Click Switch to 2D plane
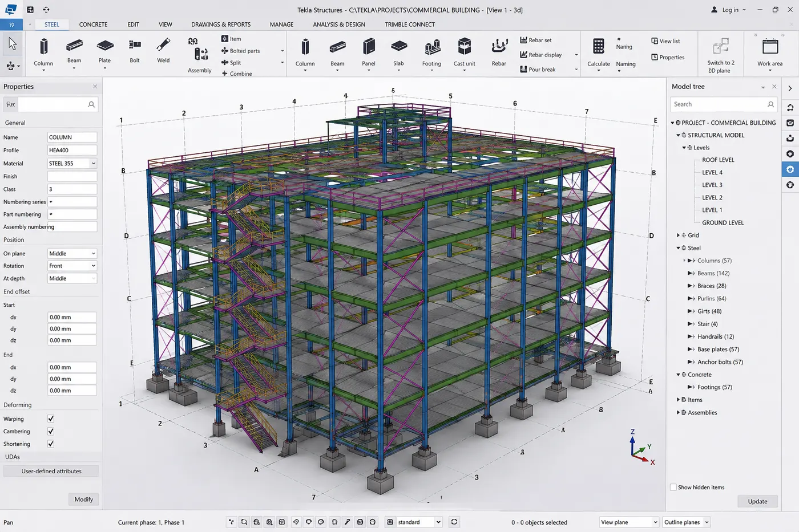Image resolution: width=799 pixels, height=532 pixels. coord(721,55)
